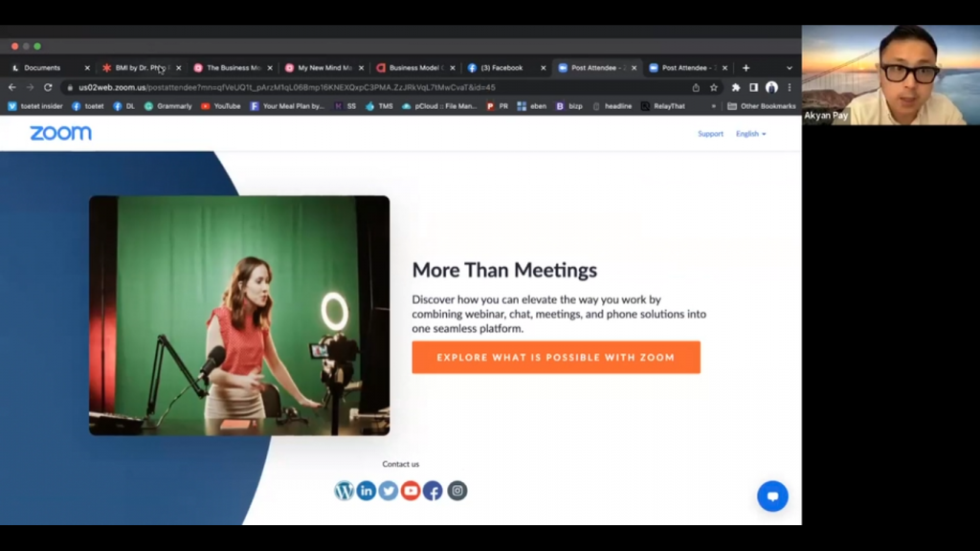The width and height of the screenshot is (980, 551).
Task: Open the Extensions puzzle icon
Action: pos(736,87)
